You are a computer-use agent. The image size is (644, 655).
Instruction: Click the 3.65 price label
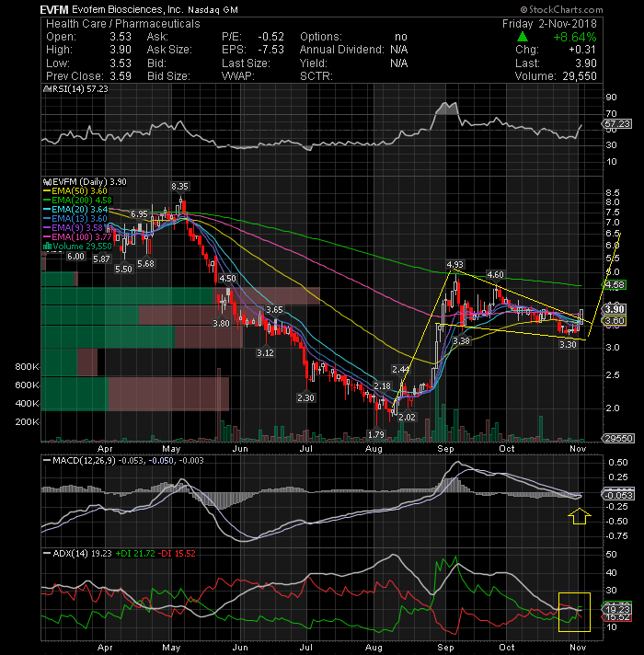[274, 309]
